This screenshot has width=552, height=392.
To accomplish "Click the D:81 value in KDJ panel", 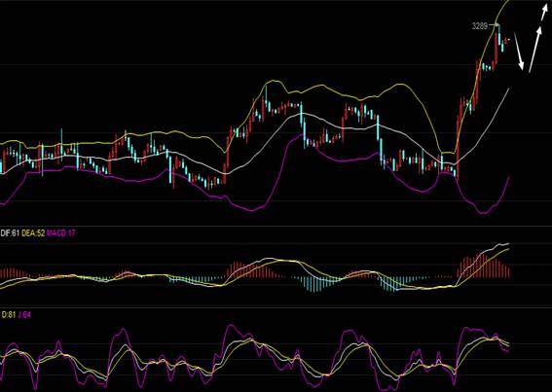I will tap(9, 314).
